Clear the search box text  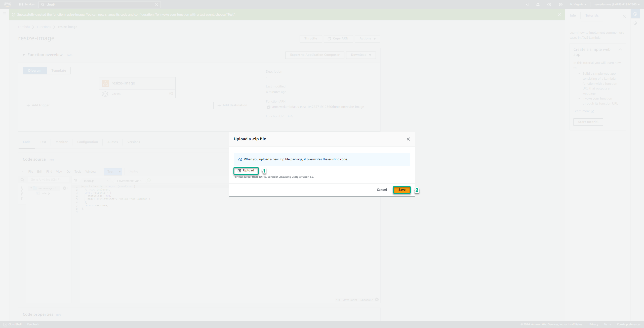[x=157, y=5]
